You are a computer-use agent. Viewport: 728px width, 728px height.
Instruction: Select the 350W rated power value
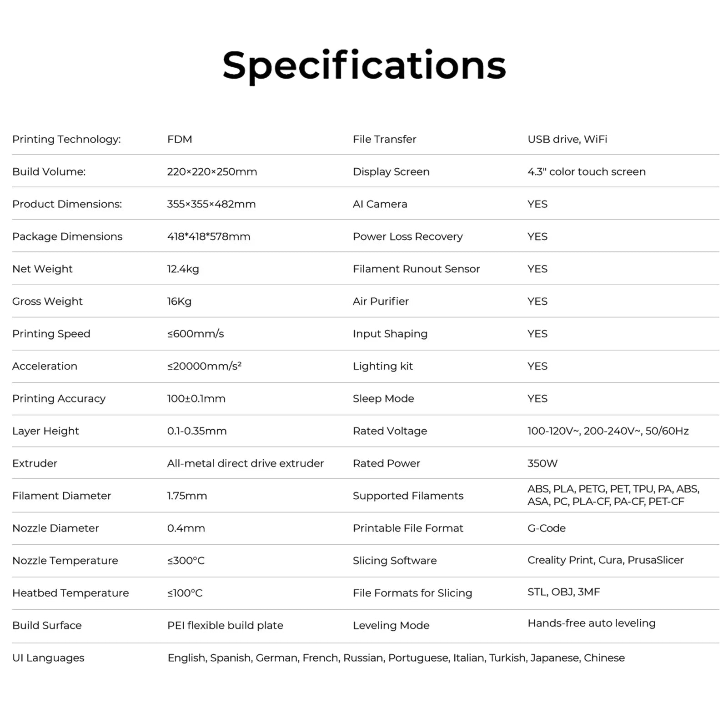tap(542, 463)
